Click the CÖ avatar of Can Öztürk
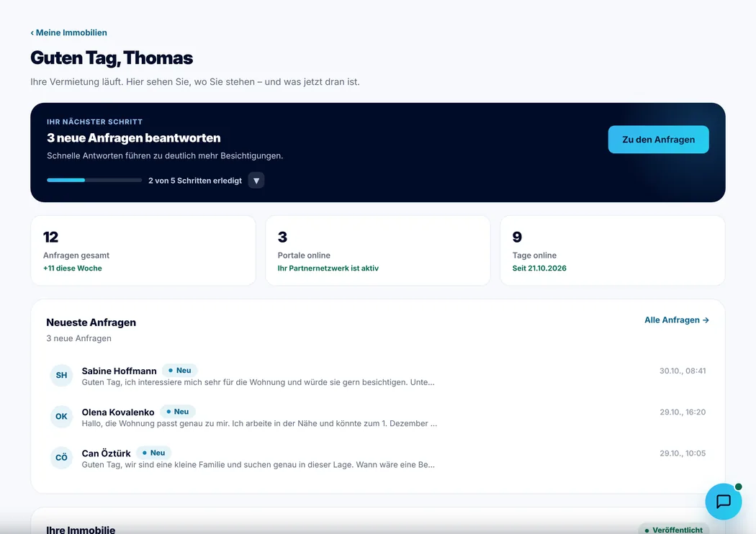The height and width of the screenshot is (534, 756). [x=61, y=458]
